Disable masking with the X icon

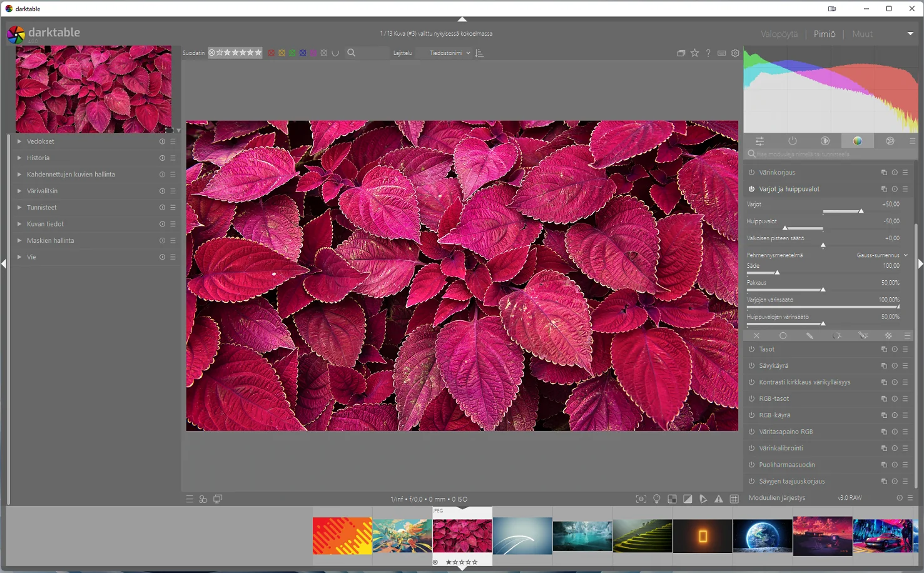point(756,336)
